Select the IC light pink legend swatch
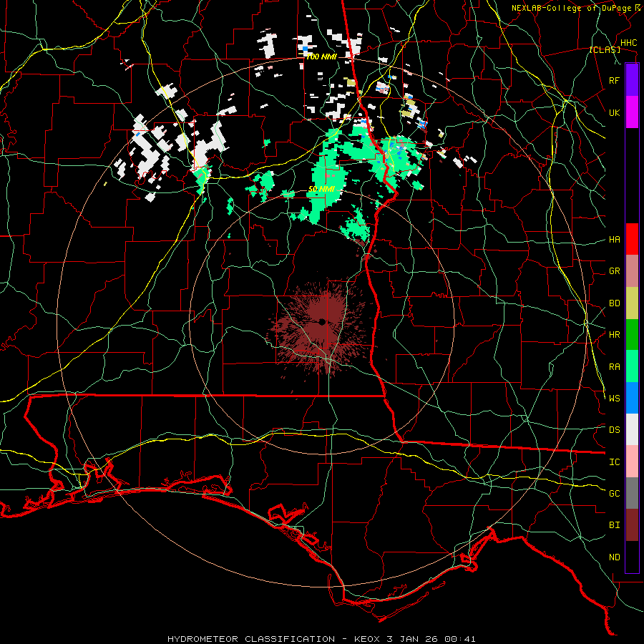Viewport: 644px width, 644px height. tap(632, 462)
